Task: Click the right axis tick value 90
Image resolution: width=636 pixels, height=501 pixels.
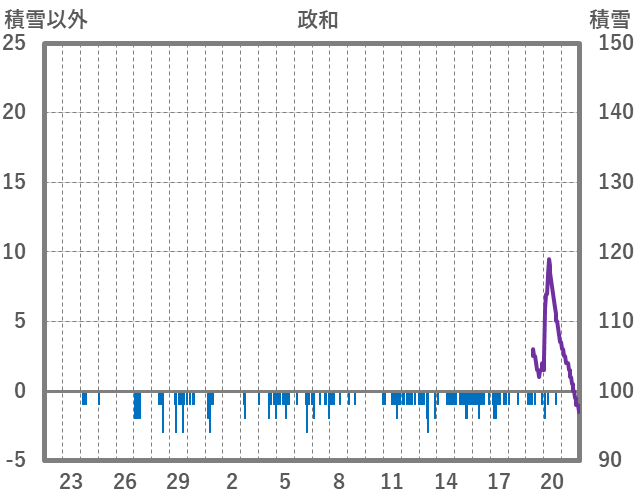Action: point(609,461)
